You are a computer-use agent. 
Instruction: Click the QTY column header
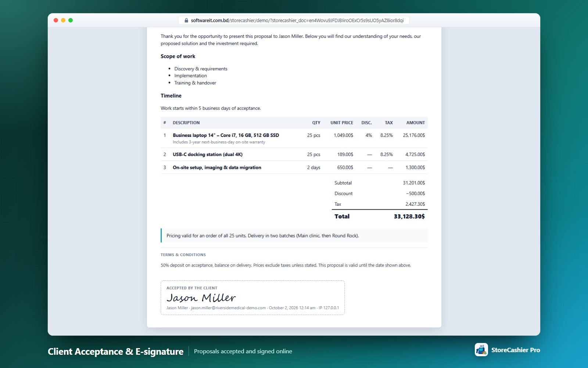click(316, 123)
